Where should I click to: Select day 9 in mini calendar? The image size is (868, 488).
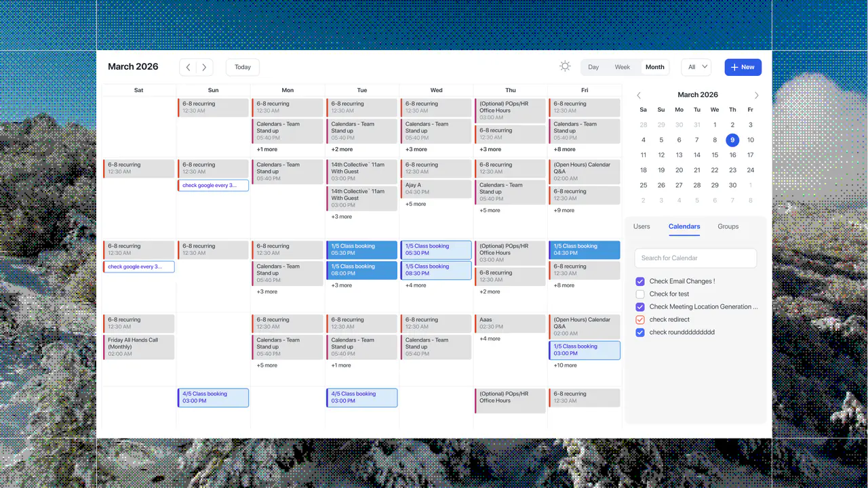(732, 140)
